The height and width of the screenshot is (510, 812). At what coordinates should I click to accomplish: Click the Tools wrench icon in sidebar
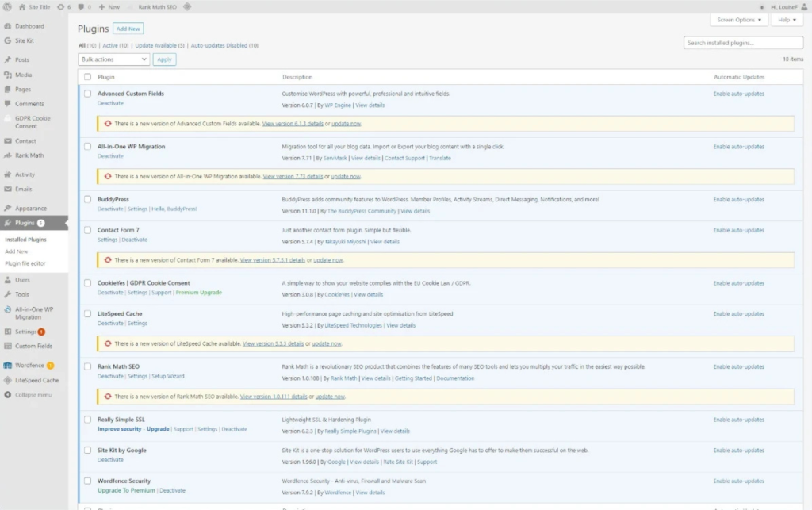[8, 294]
